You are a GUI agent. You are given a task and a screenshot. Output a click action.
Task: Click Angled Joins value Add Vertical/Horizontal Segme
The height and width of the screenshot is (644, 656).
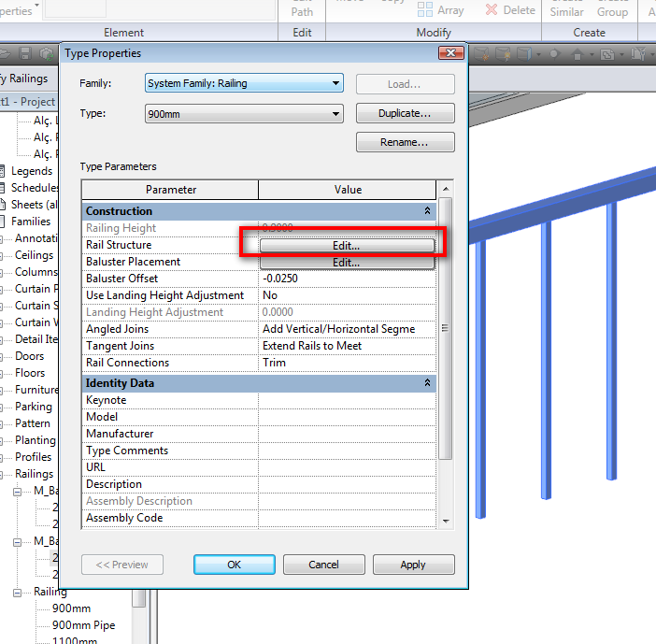348,329
